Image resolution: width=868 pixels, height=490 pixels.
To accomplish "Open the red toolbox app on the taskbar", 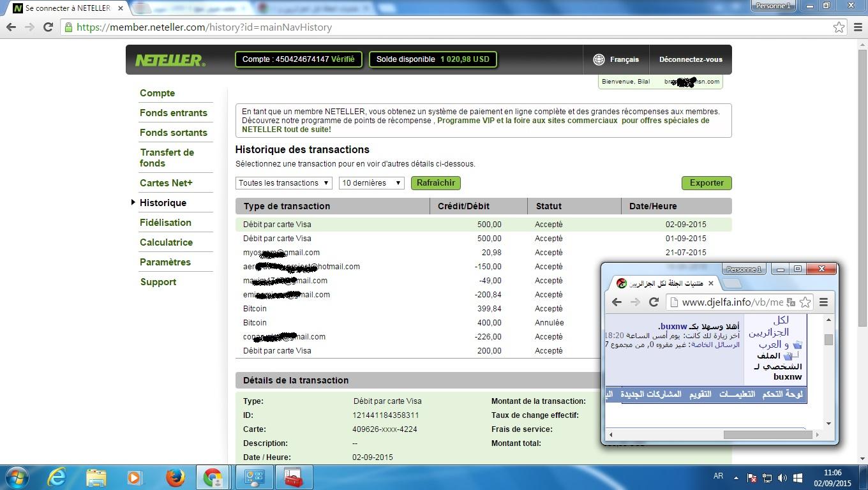I will 294,477.
